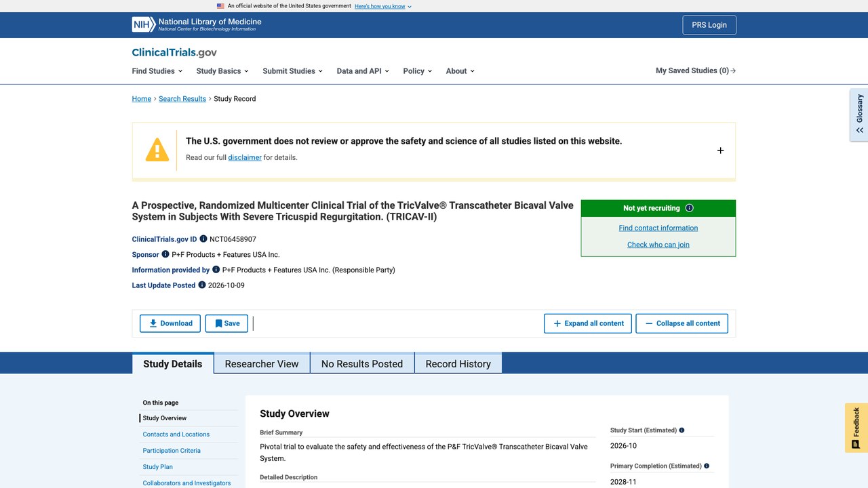
Task: Click Expand all content button
Action: [588, 323]
